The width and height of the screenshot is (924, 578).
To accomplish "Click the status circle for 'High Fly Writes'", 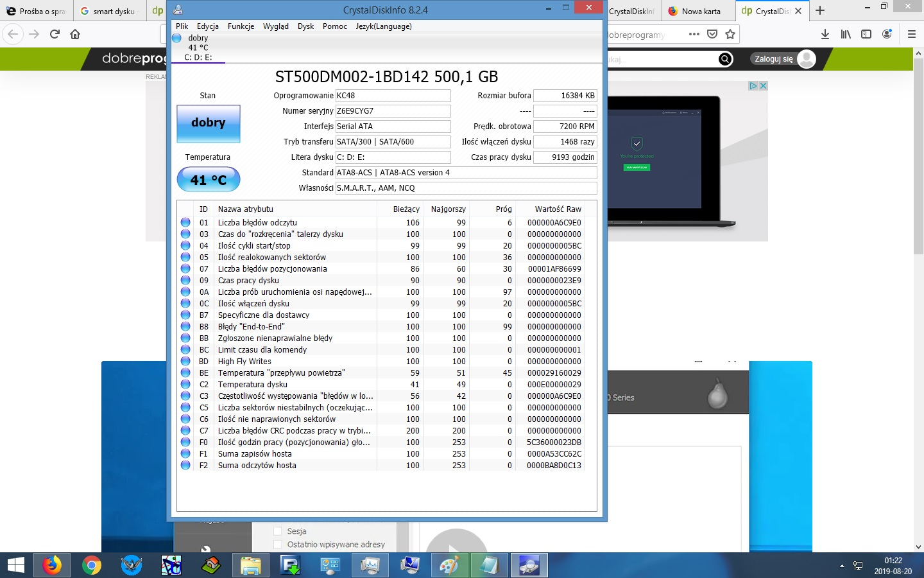I will [185, 361].
